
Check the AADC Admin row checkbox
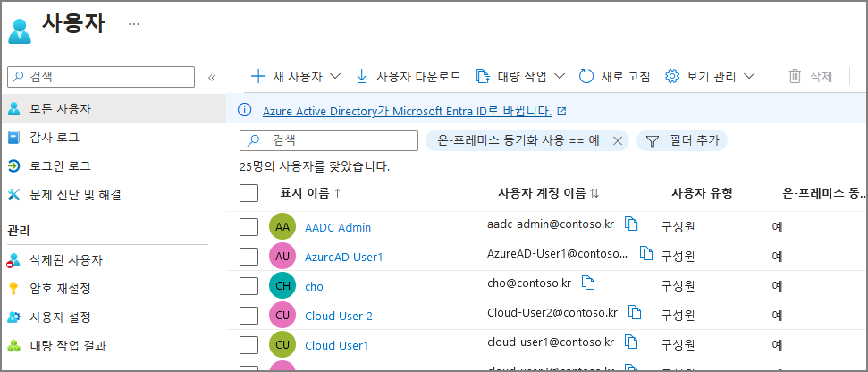pos(249,226)
